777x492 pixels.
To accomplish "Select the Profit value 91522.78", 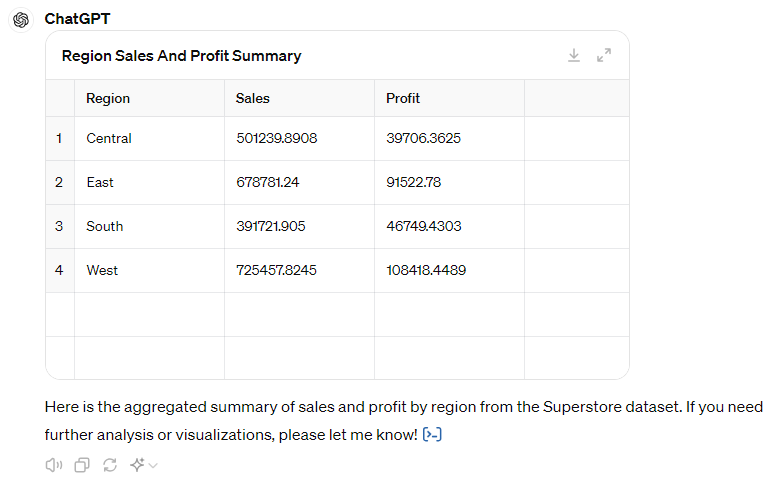I will (x=413, y=182).
